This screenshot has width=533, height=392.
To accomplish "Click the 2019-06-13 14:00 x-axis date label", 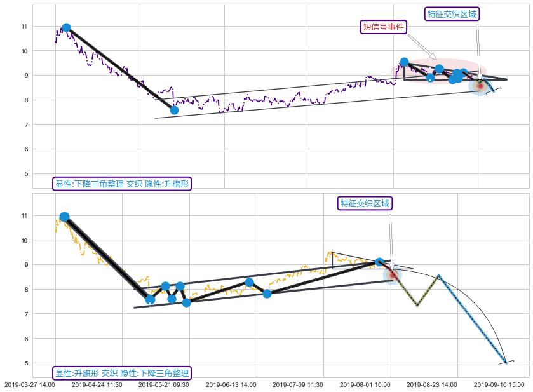I will pos(231,384).
